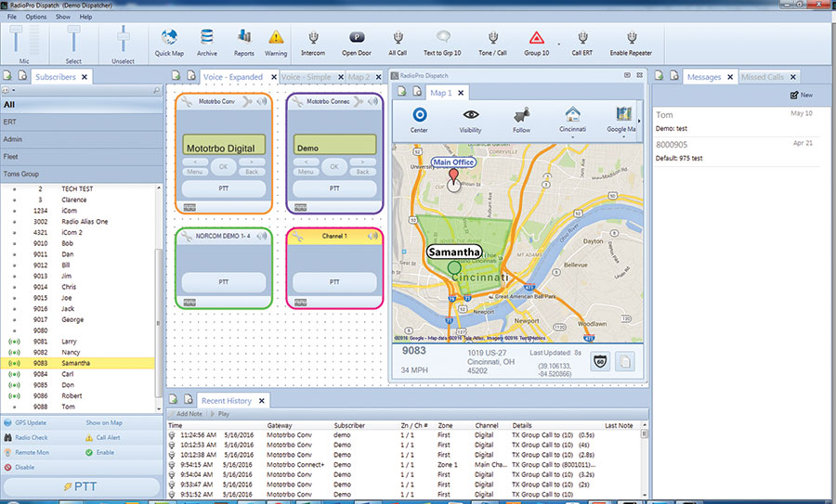Click the Center map icon
The image size is (836, 504).
click(x=419, y=115)
